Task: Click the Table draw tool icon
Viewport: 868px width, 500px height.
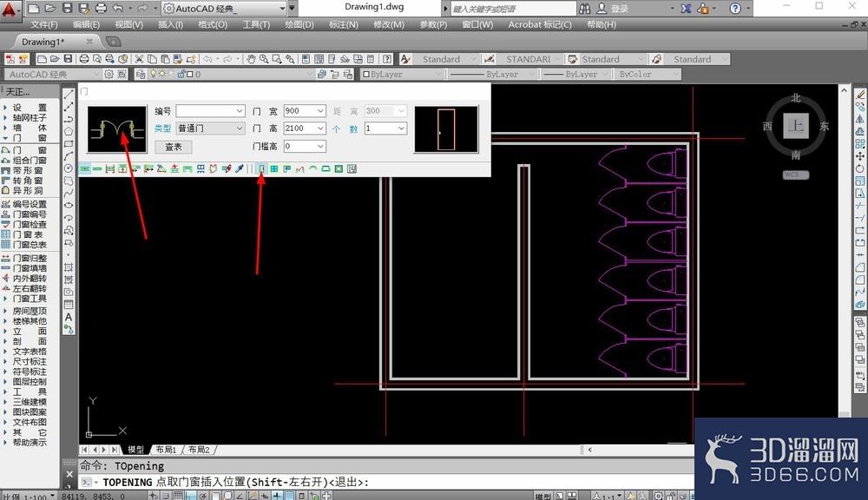Action: pyautogui.click(x=69, y=305)
